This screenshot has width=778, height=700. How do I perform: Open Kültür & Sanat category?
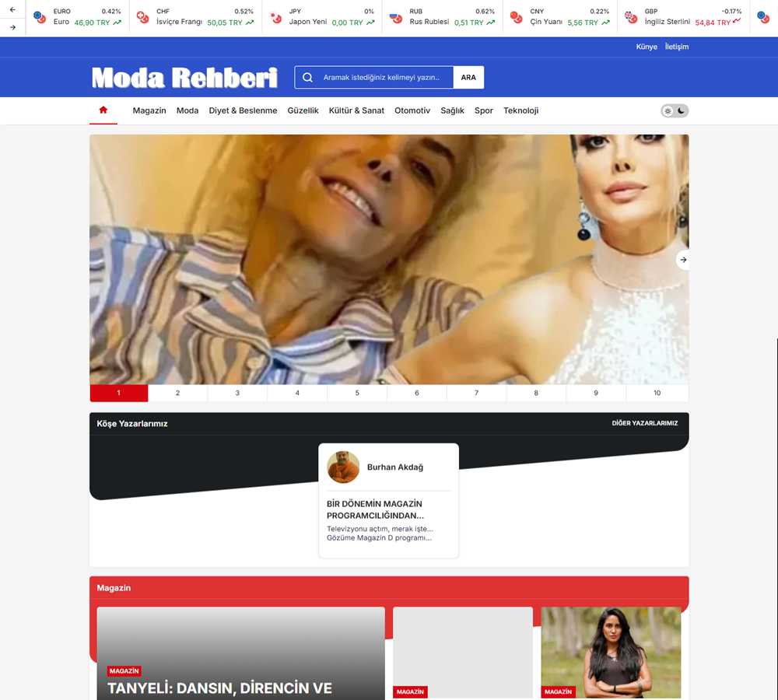pos(356,110)
